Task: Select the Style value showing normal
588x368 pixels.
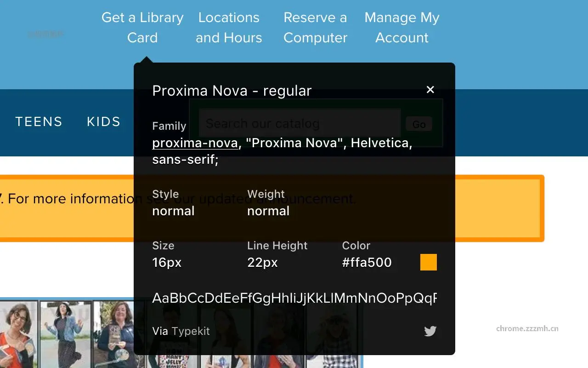Action: click(173, 211)
